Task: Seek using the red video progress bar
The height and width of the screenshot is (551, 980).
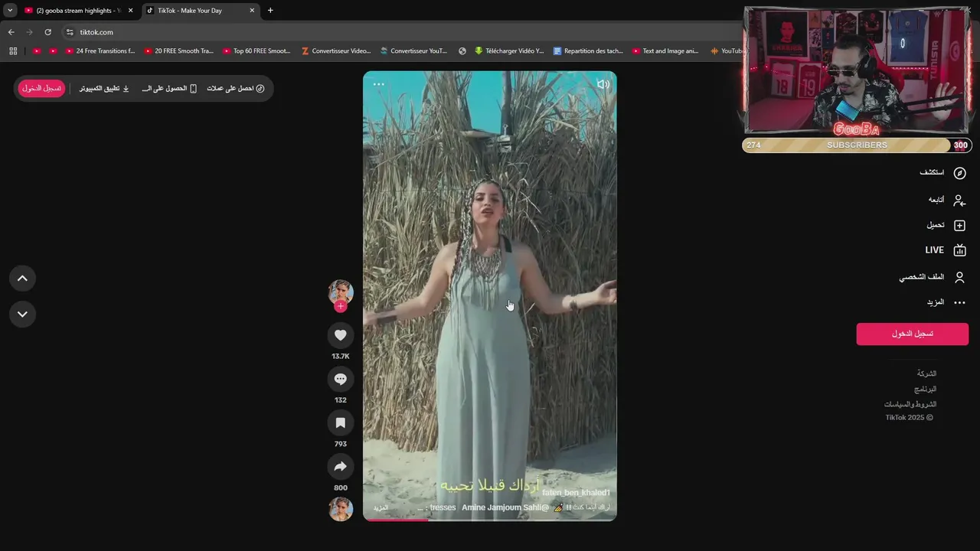Action: (489, 520)
